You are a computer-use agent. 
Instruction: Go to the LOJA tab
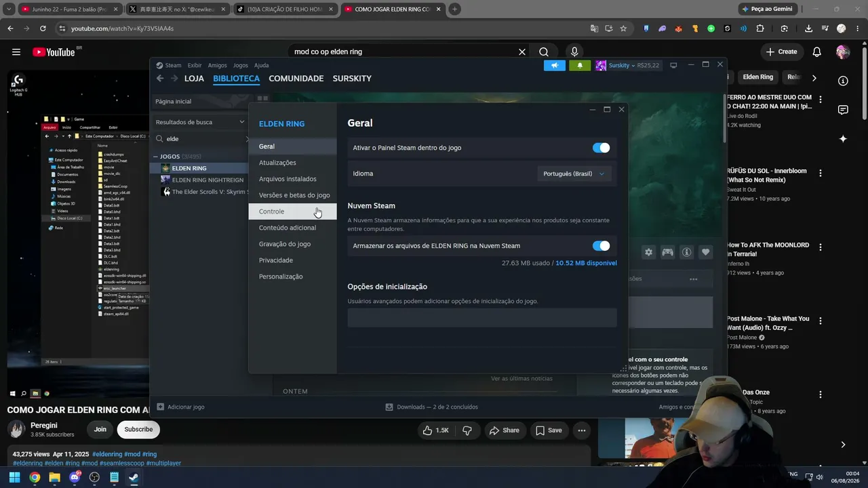click(x=194, y=79)
